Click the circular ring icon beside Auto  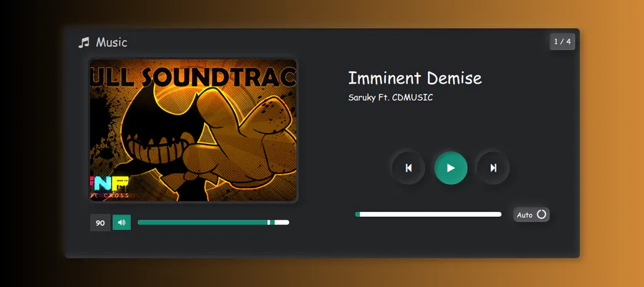(x=542, y=214)
